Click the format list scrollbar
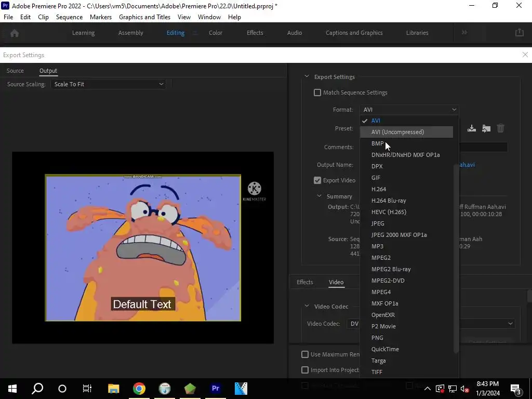The width and height of the screenshot is (532, 399). tap(456, 258)
